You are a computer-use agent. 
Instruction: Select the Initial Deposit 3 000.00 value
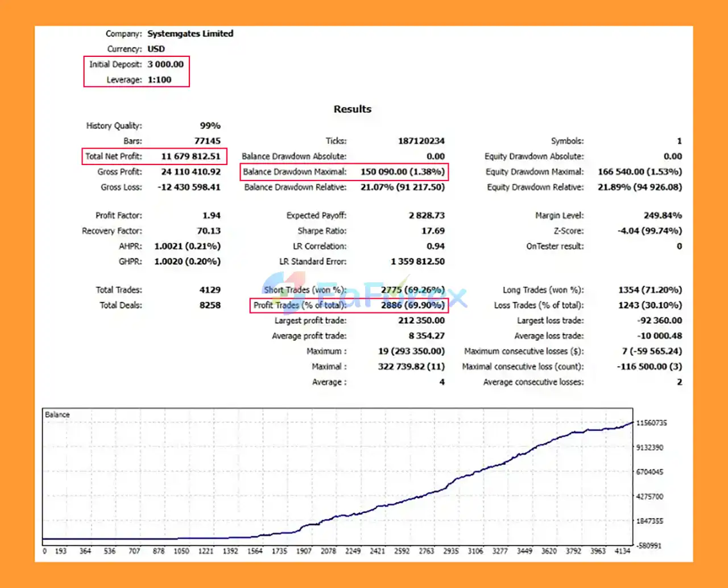point(166,64)
